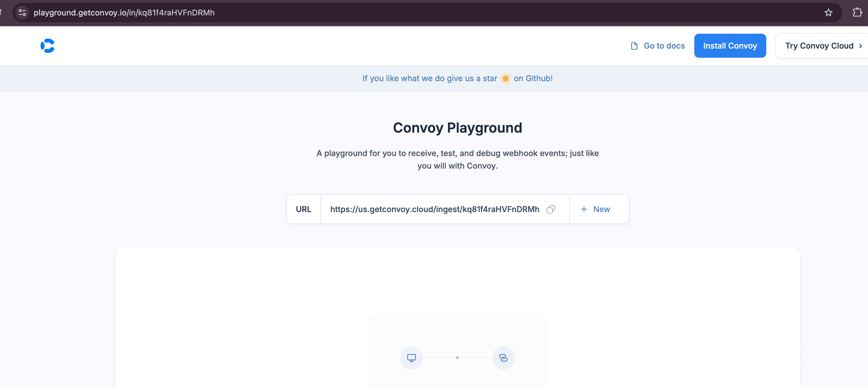
Task: Open the Go to docs link
Action: (658, 46)
